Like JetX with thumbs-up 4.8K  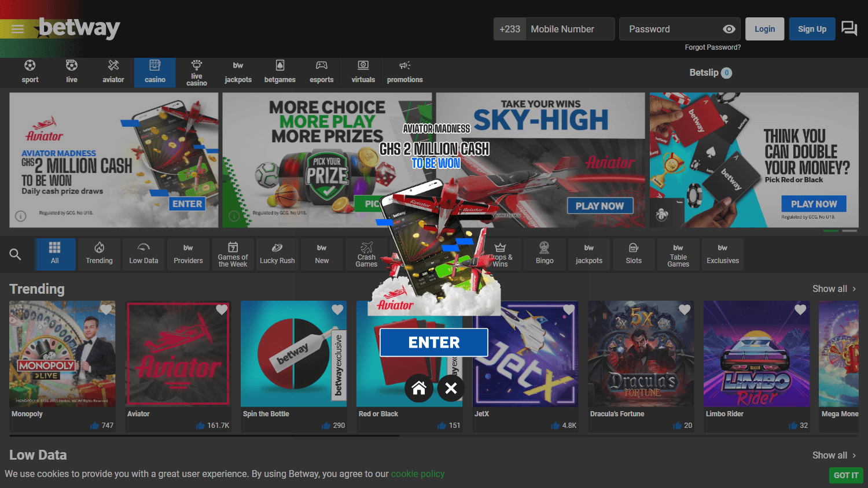coord(556,426)
